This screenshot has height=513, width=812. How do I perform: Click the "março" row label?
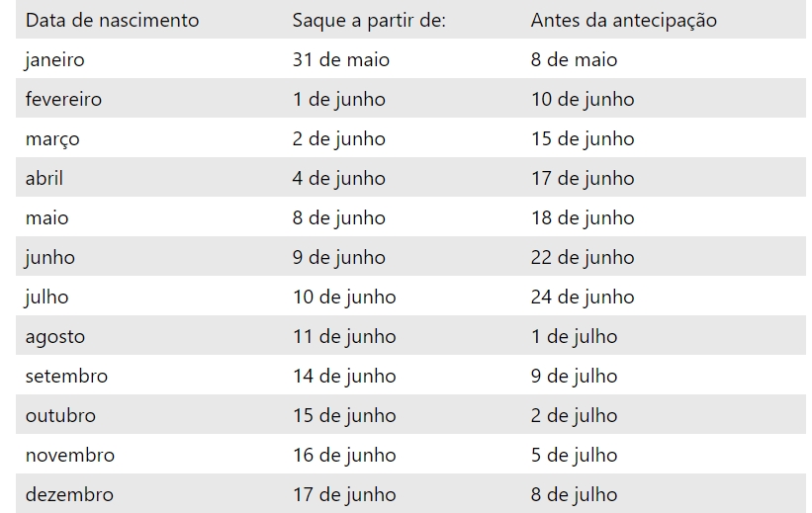pos(52,138)
